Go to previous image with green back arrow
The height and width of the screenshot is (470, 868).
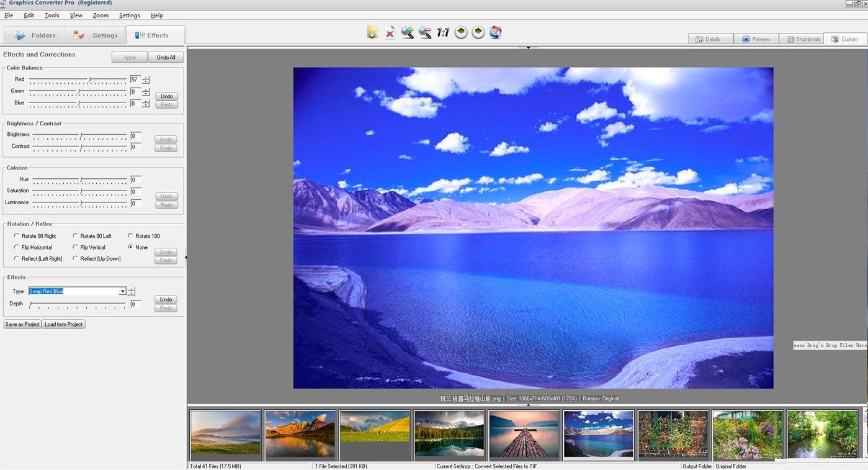click(x=460, y=32)
